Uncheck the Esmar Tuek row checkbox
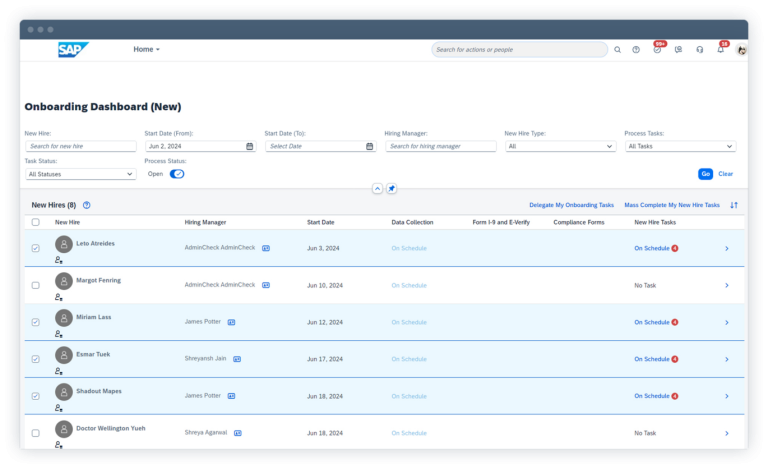The width and height of the screenshot is (768, 469). coord(36,359)
